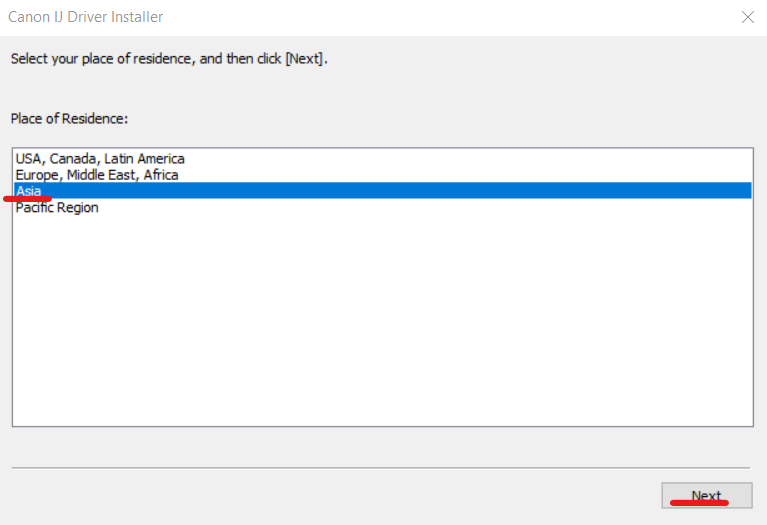Pick Pacific Region from the list
Image resolution: width=767 pixels, height=525 pixels.
[57, 208]
